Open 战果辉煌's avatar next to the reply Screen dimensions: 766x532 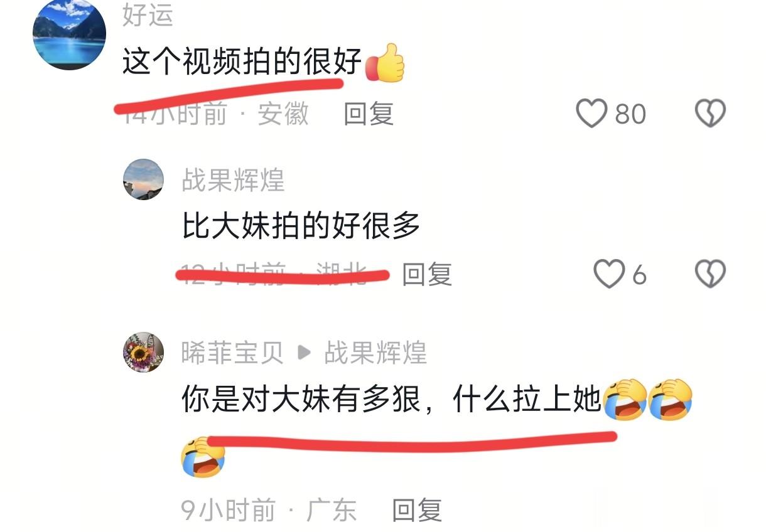tap(143, 179)
